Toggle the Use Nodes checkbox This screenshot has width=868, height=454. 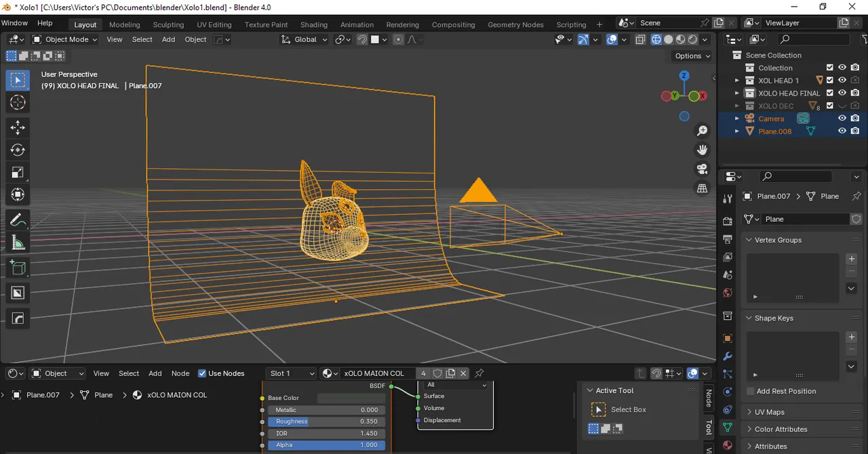tap(202, 373)
